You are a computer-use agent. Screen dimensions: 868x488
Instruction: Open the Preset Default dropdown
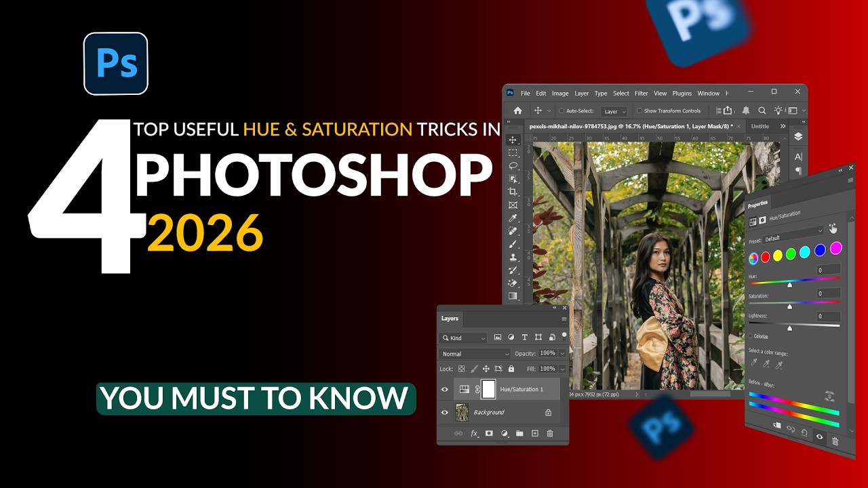click(x=793, y=236)
